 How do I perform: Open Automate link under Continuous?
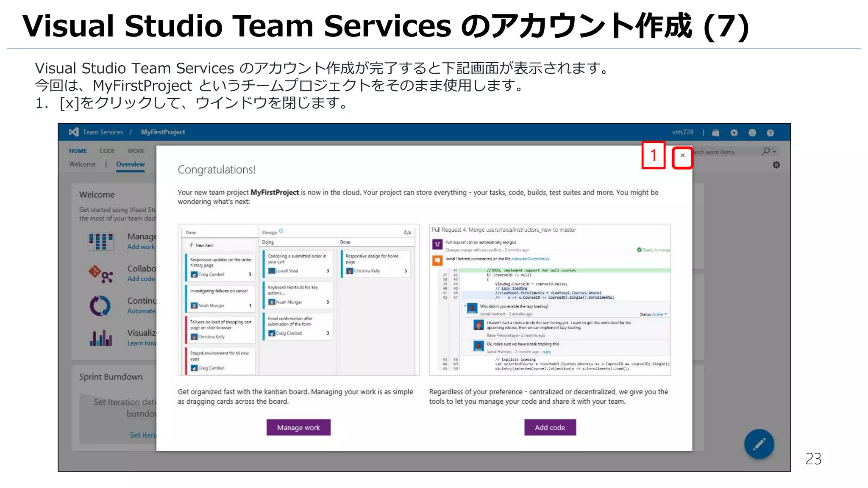[x=142, y=311]
